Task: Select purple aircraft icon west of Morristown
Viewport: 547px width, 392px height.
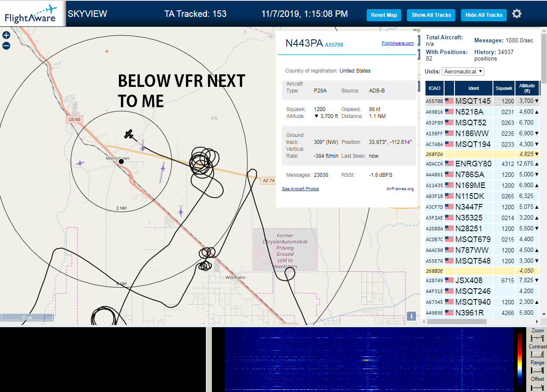Action: click(80, 163)
